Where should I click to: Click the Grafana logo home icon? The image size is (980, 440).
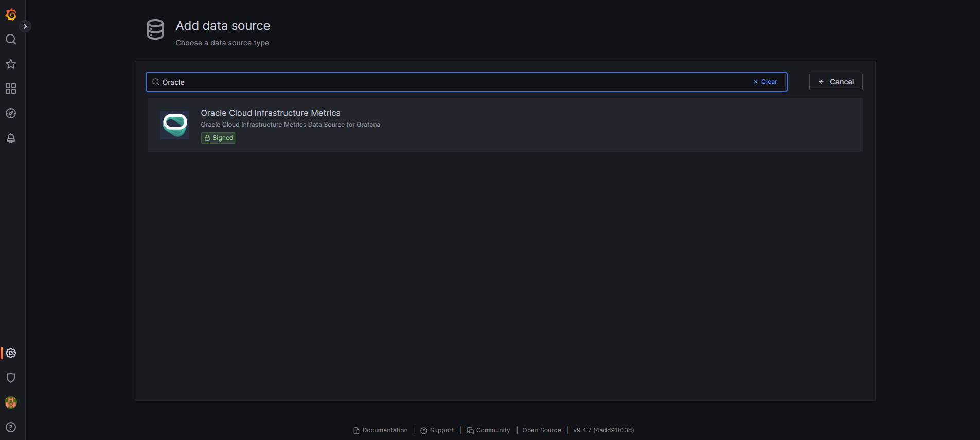pyautogui.click(x=11, y=15)
